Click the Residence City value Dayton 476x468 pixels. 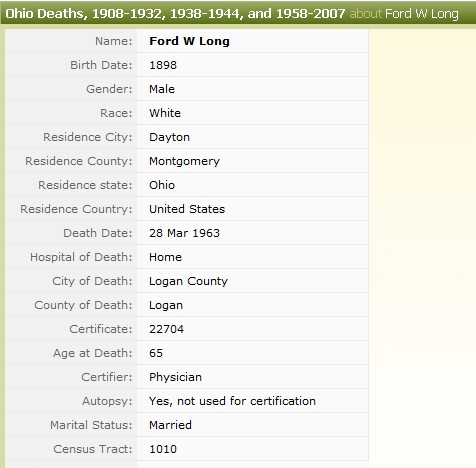pyautogui.click(x=170, y=138)
